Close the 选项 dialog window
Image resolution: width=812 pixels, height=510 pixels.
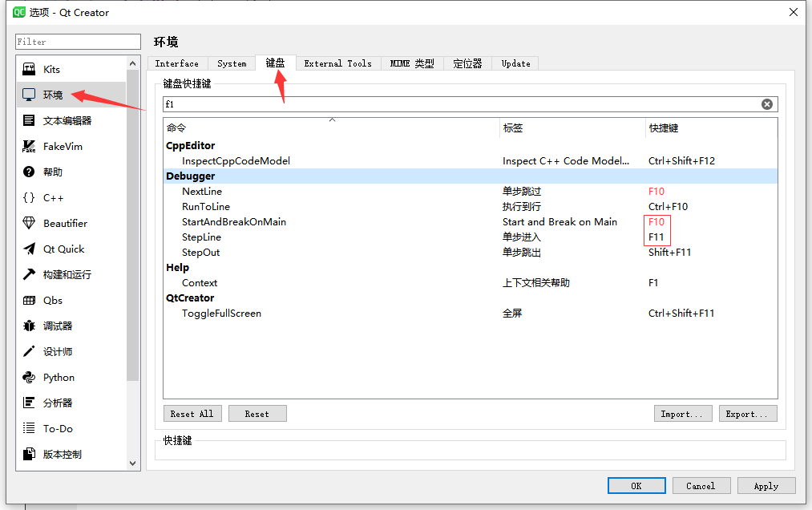click(794, 12)
